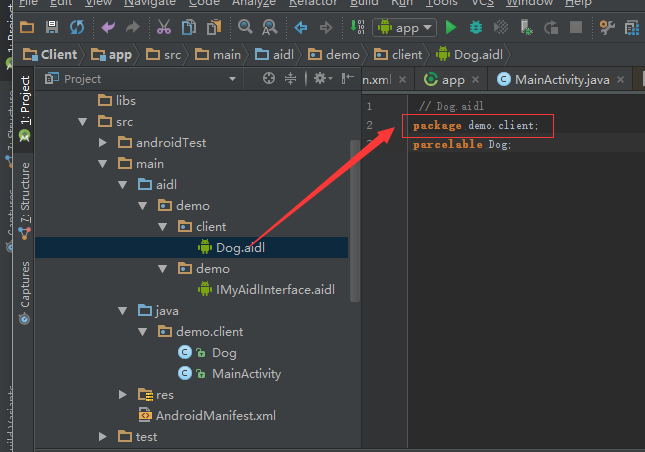Image resolution: width=645 pixels, height=452 pixels.
Task: Close the app editor tab
Action: point(476,79)
